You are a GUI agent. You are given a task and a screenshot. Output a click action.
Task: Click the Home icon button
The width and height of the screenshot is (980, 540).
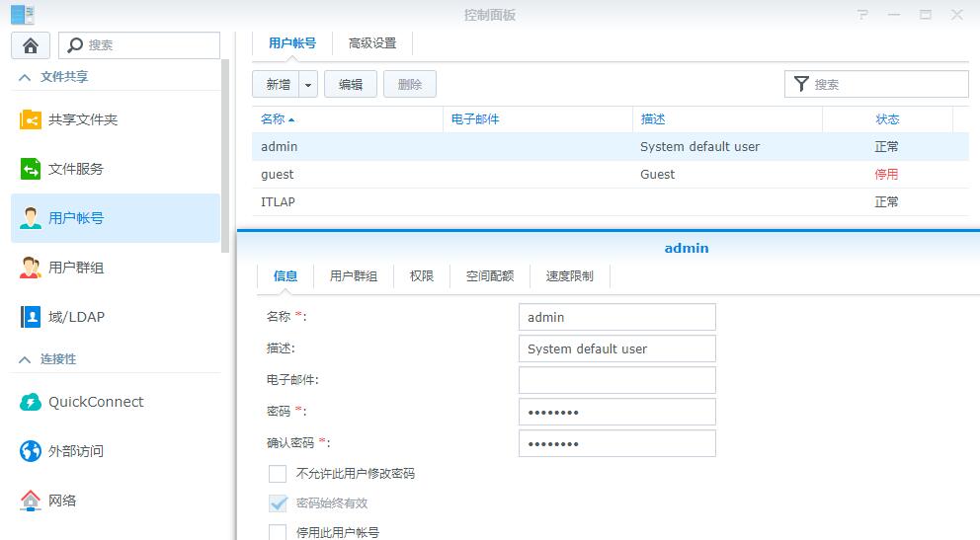tap(31, 45)
